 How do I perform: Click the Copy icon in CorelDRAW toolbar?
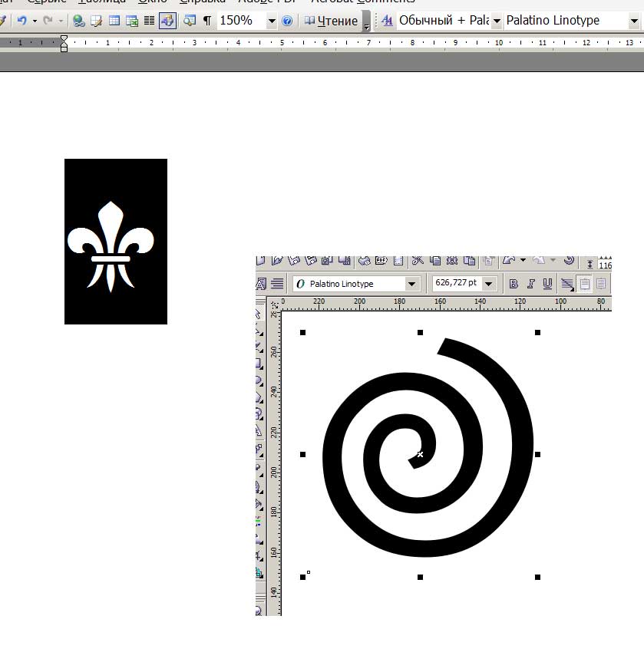coord(435,261)
